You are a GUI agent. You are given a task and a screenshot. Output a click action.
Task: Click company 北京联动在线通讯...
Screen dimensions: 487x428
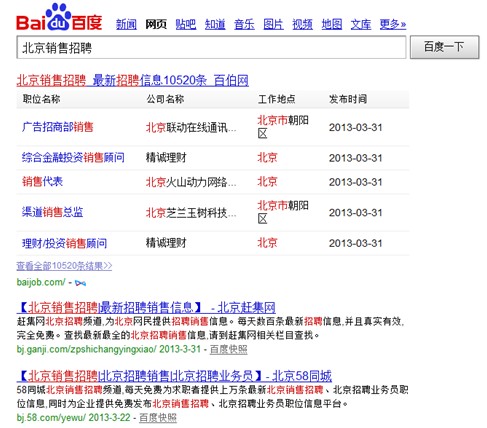pyautogui.click(x=191, y=127)
